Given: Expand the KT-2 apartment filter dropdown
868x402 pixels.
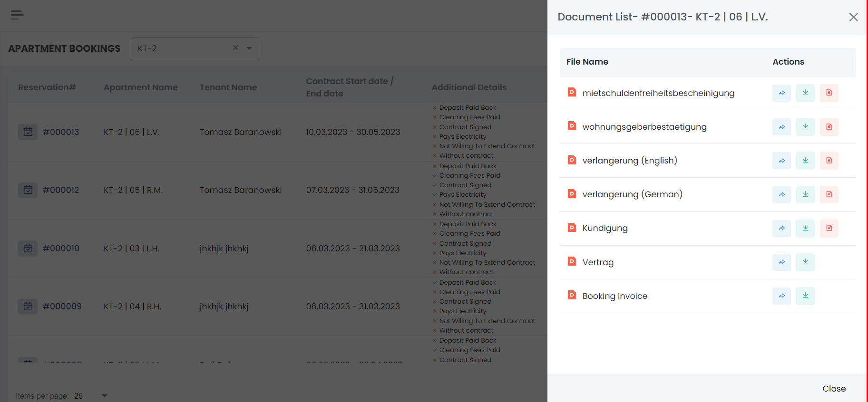Looking at the screenshot, I should (x=249, y=48).
